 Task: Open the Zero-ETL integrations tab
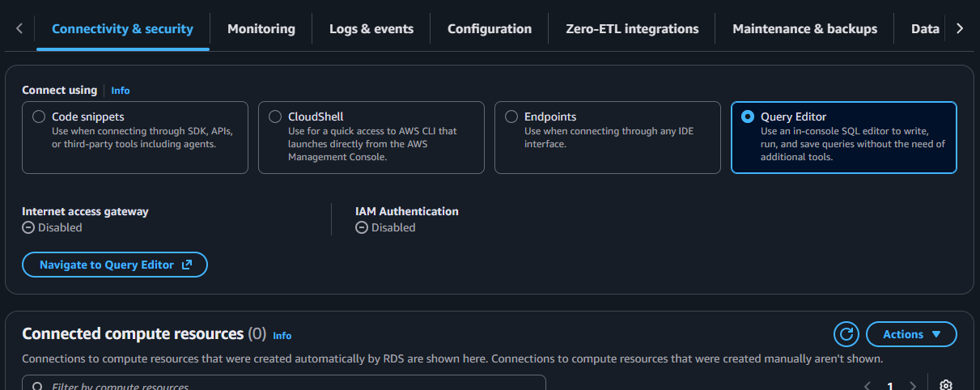632,29
